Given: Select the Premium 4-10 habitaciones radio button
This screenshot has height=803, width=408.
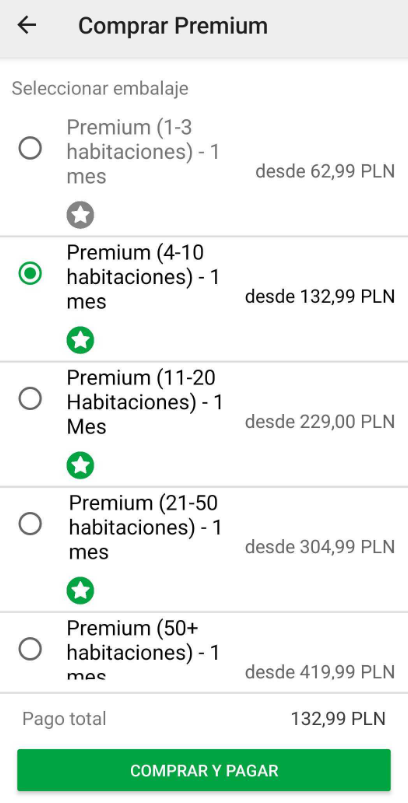Looking at the screenshot, I should point(30,274).
